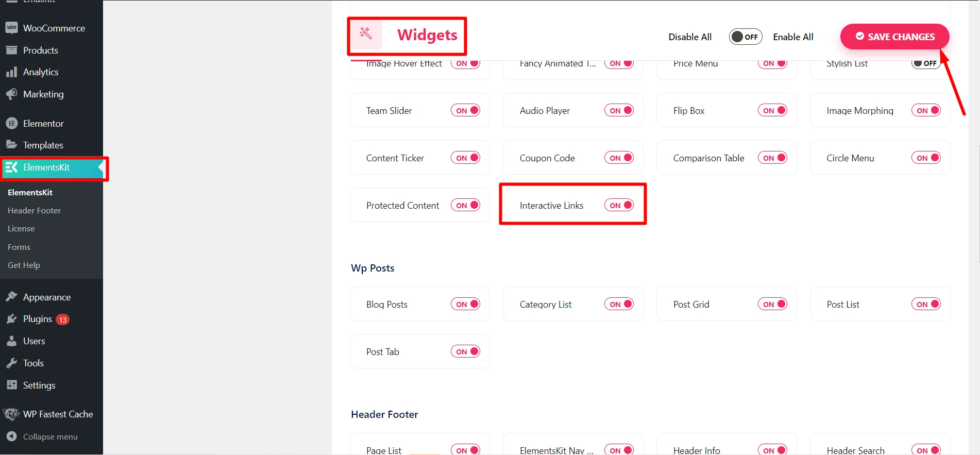
Task: Click the Tools wrench icon
Action: [11, 363]
